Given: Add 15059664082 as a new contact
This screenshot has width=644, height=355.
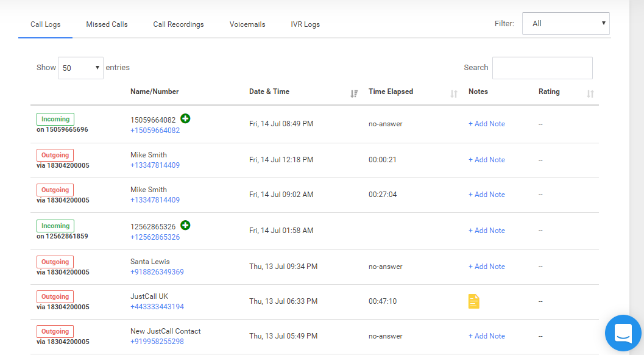Looking at the screenshot, I should [185, 119].
